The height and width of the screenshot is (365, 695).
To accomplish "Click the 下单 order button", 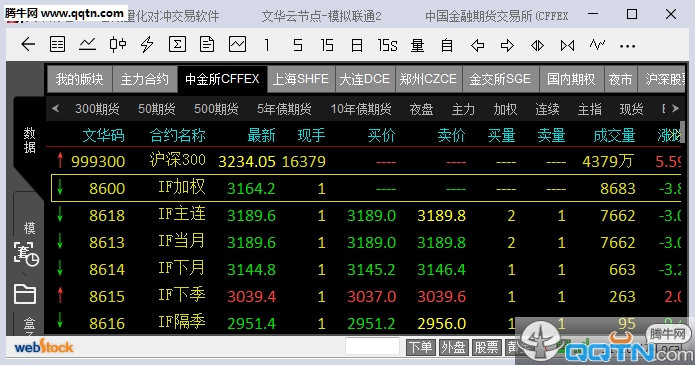I will click(x=420, y=347).
